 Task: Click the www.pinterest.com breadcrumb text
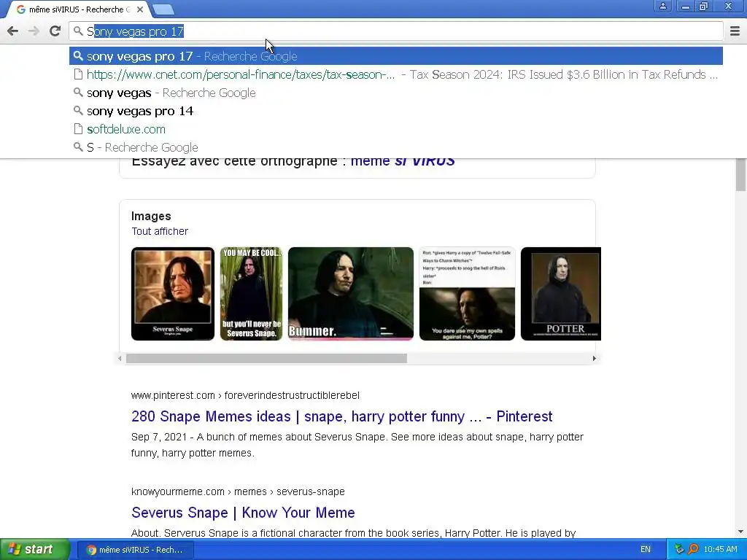pos(173,396)
